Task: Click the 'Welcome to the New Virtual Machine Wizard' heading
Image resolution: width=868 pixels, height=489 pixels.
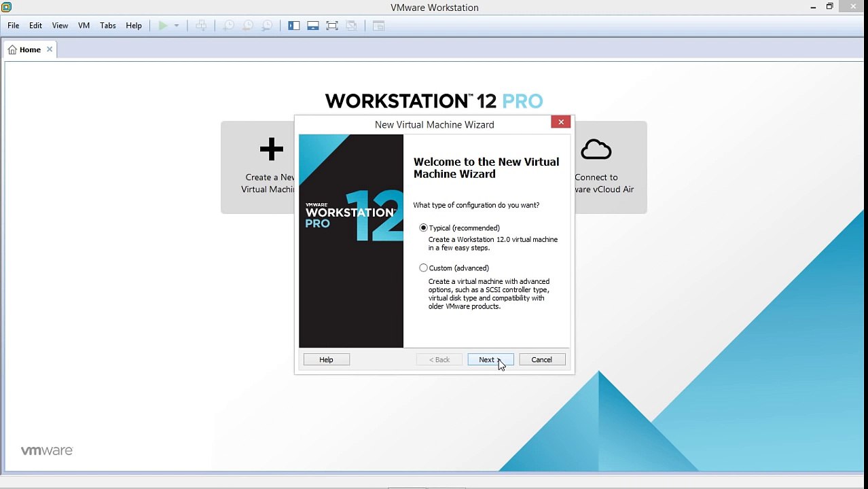Action: pos(486,168)
